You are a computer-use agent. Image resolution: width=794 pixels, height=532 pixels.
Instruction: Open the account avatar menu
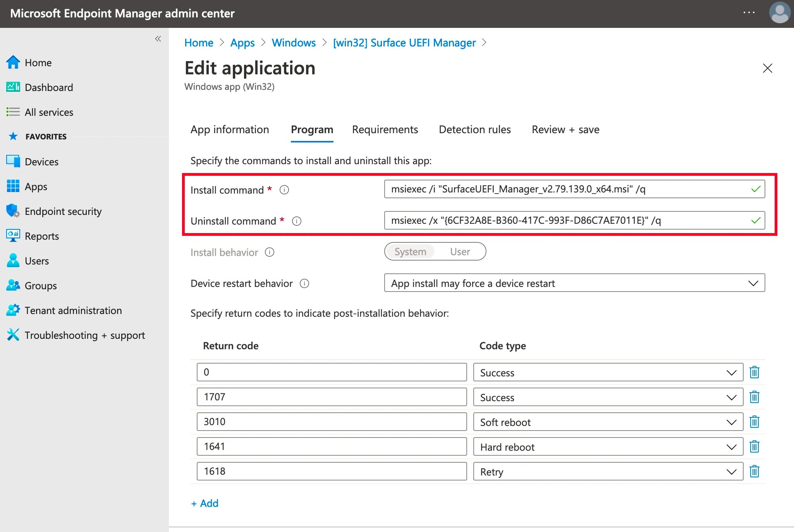pyautogui.click(x=779, y=13)
